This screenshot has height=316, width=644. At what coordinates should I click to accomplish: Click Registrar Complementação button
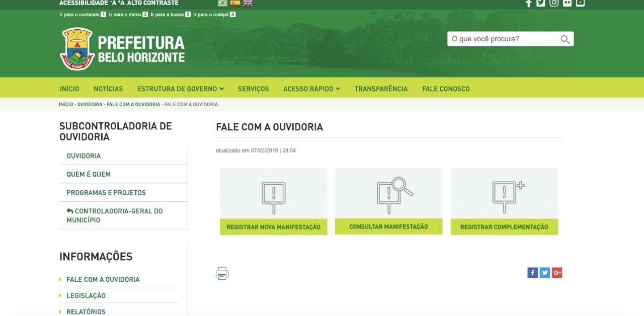click(x=504, y=227)
